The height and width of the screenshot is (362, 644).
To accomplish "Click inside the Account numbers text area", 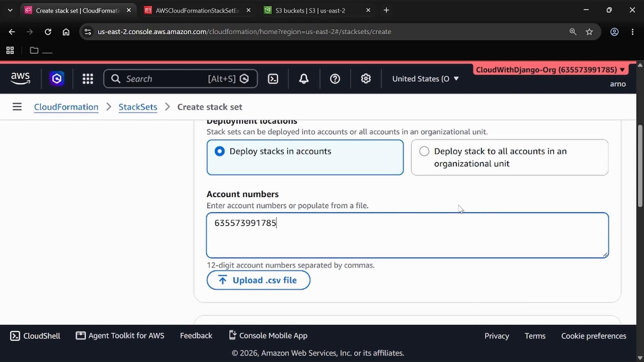I will point(408,235).
